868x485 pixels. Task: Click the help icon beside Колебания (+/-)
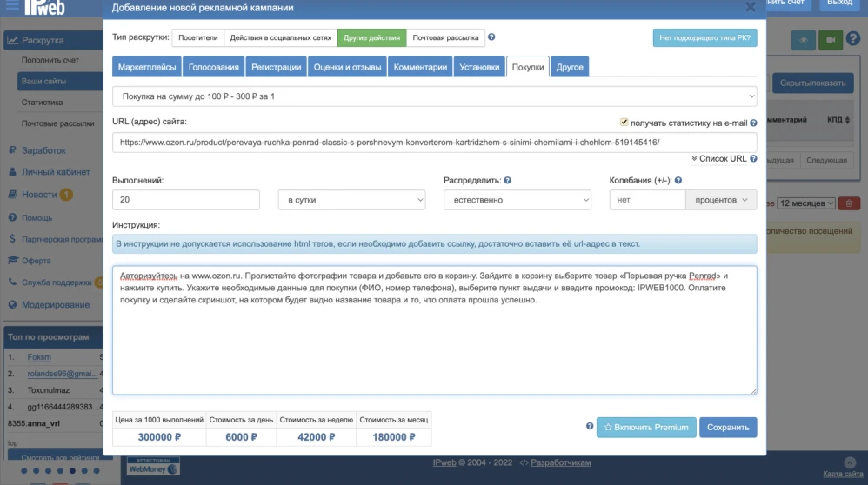678,180
